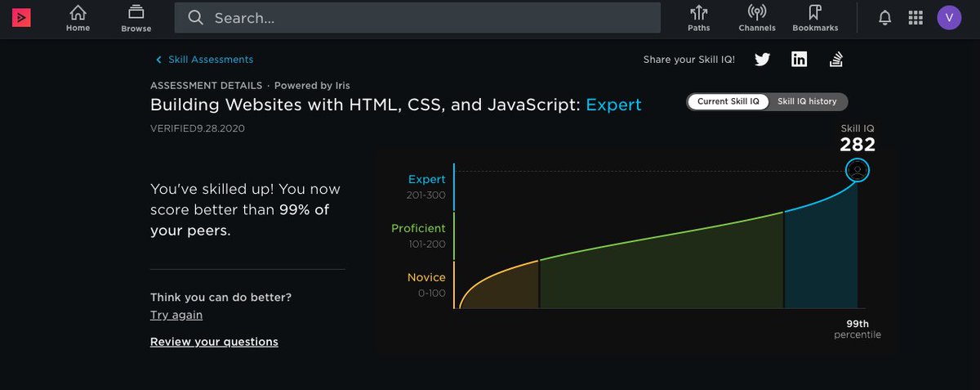This screenshot has width=980, height=390.
Task: Go to Home via house icon
Action: tap(78, 13)
